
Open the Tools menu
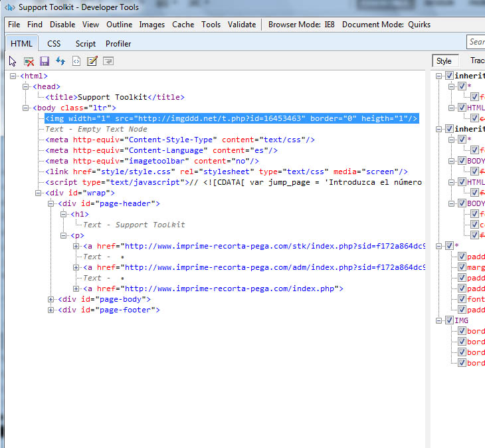click(x=211, y=25)
